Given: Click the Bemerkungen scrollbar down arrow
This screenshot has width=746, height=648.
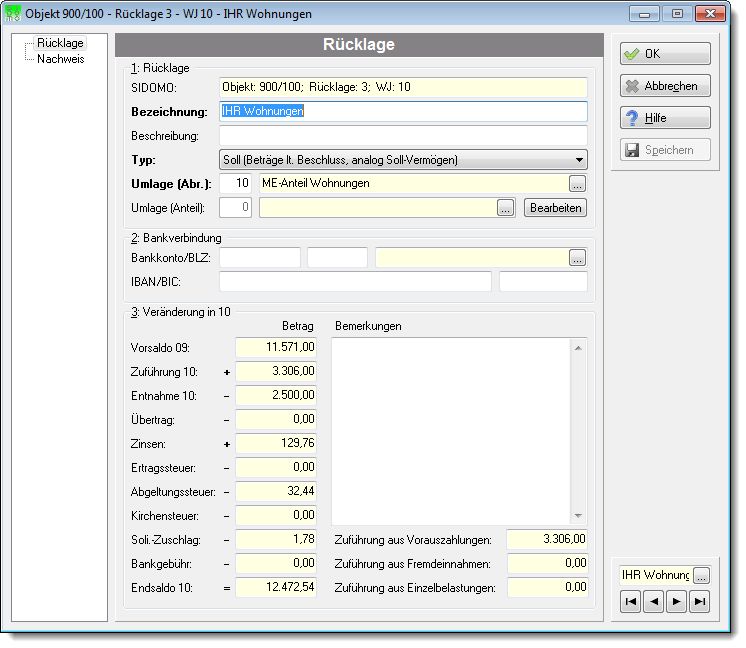Looking at the screenshot, I should 578,516.
